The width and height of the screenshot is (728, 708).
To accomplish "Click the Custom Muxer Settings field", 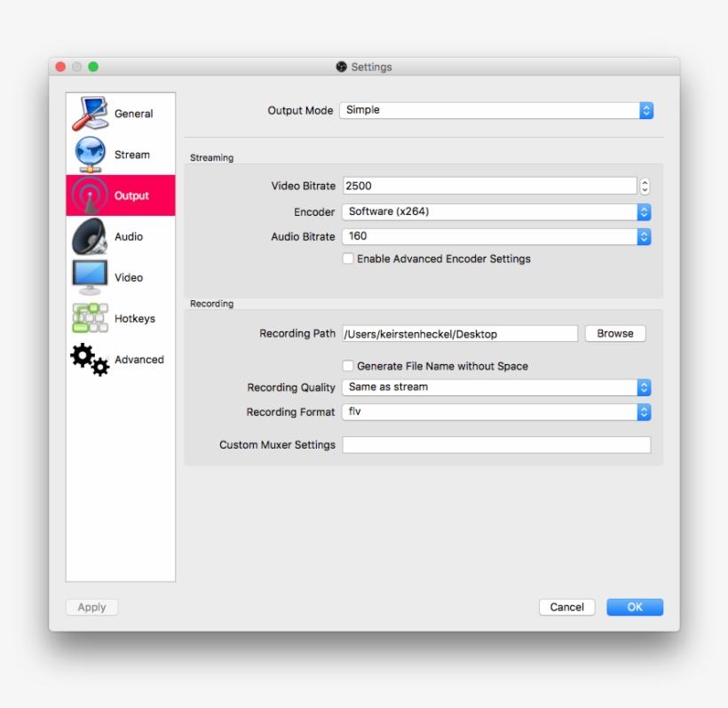I will pyautogui.click(x=495, y=445).
